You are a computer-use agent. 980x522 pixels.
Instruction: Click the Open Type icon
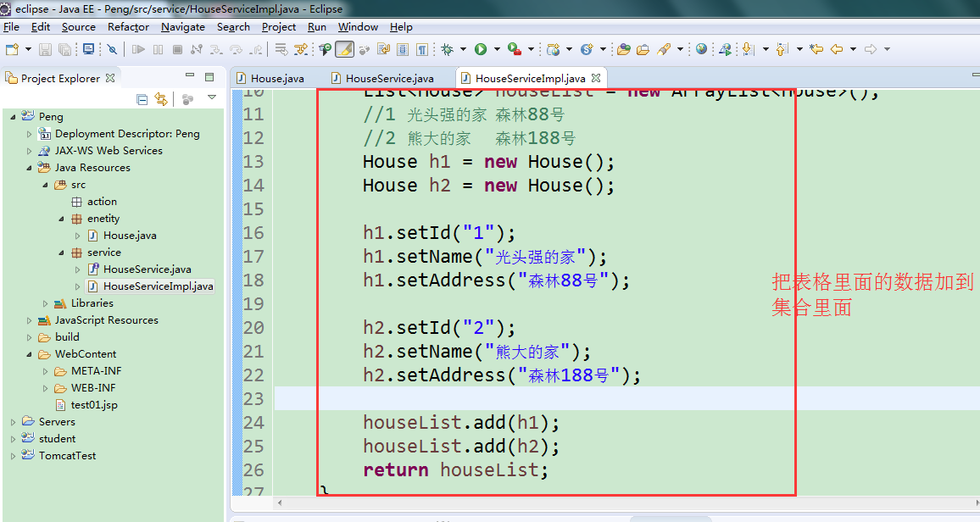623,49
